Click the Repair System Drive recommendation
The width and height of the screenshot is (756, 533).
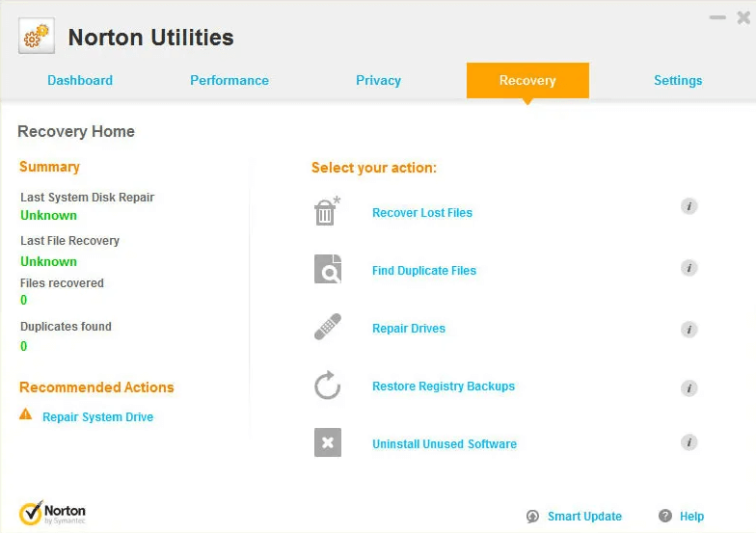pyautogui.click(x=97, y=417)
